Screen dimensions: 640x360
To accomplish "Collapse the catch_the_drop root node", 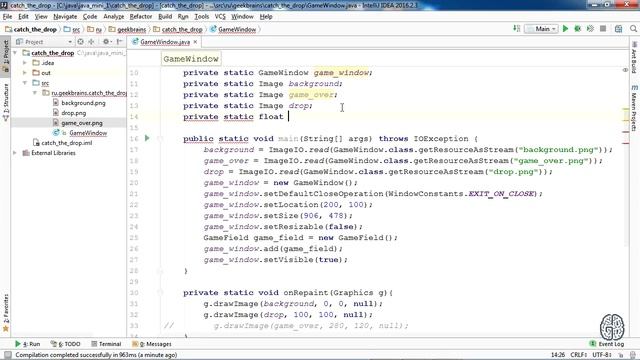I will tap(15, 53).
